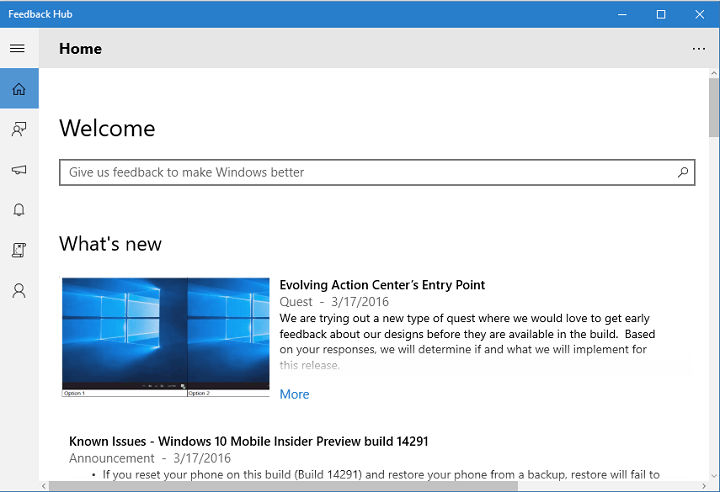Screen dimensions: 720x492
Task: Click the More link under quest
Action: tap(294, 394)
